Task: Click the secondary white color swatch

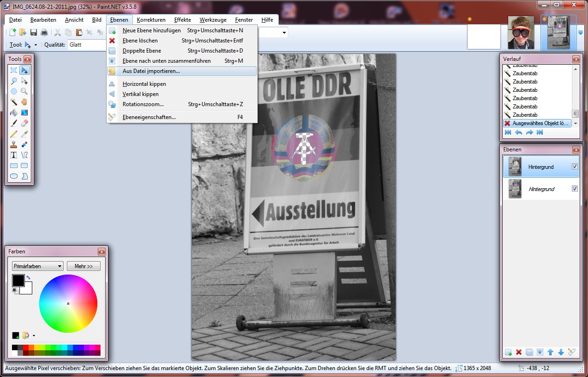Action: [28, 290]
